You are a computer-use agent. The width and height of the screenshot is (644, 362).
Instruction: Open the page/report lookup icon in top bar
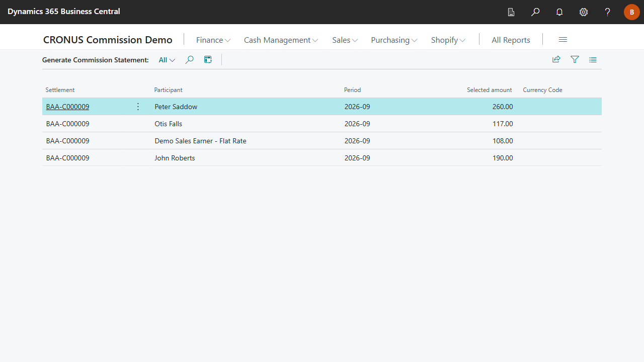tap(511, 12)
